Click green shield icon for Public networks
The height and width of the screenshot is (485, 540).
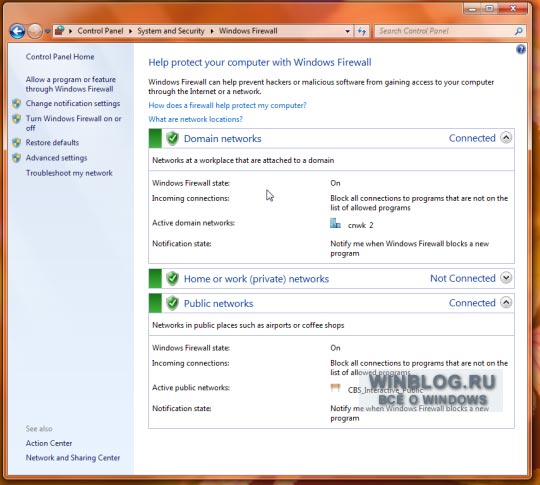coord(172,303)
